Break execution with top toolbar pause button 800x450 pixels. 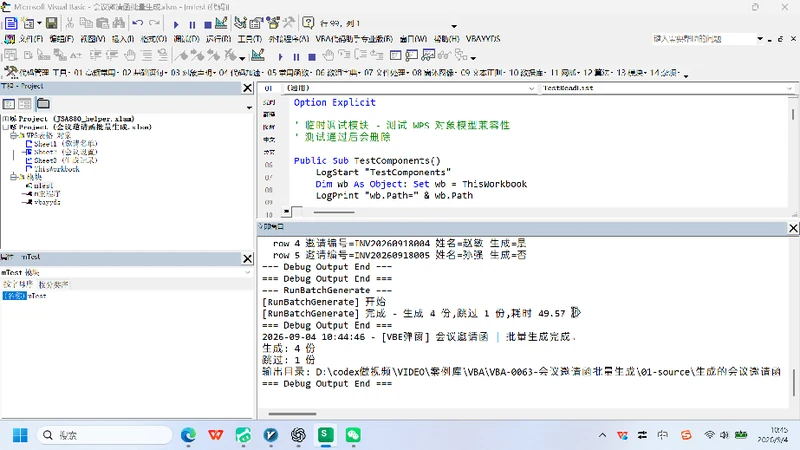click(192, 24)
